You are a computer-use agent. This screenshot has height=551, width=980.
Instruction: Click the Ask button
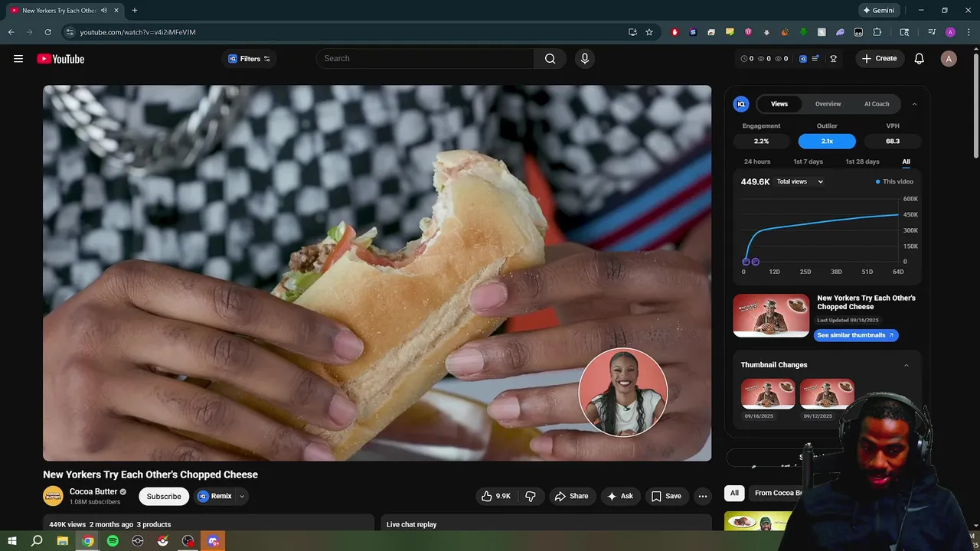pos(621,496)
